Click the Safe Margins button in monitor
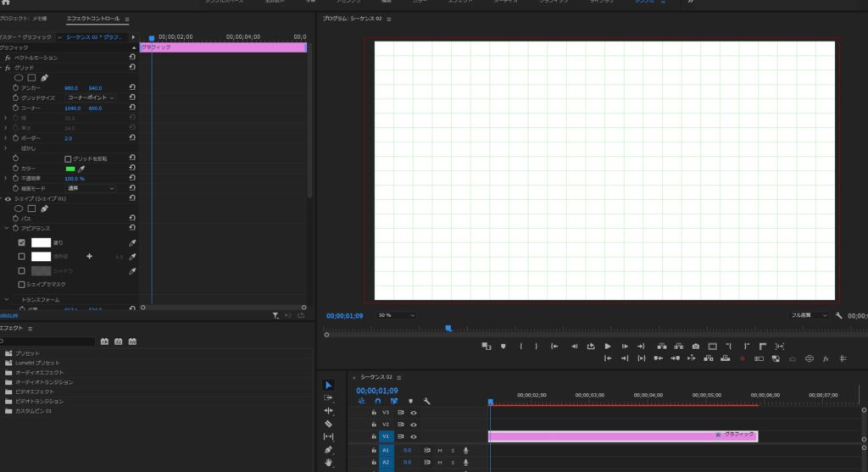868x472 pixels. [712, 347]
